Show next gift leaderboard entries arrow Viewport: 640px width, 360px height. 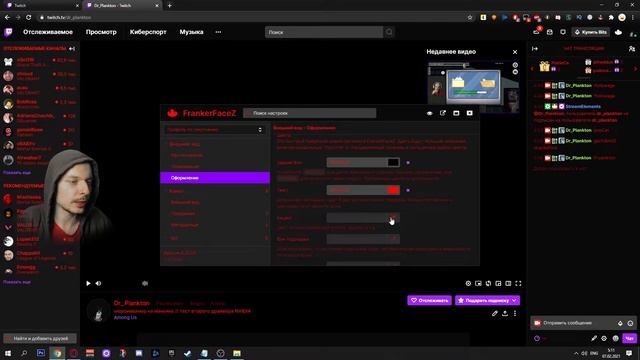pos(635,69)
